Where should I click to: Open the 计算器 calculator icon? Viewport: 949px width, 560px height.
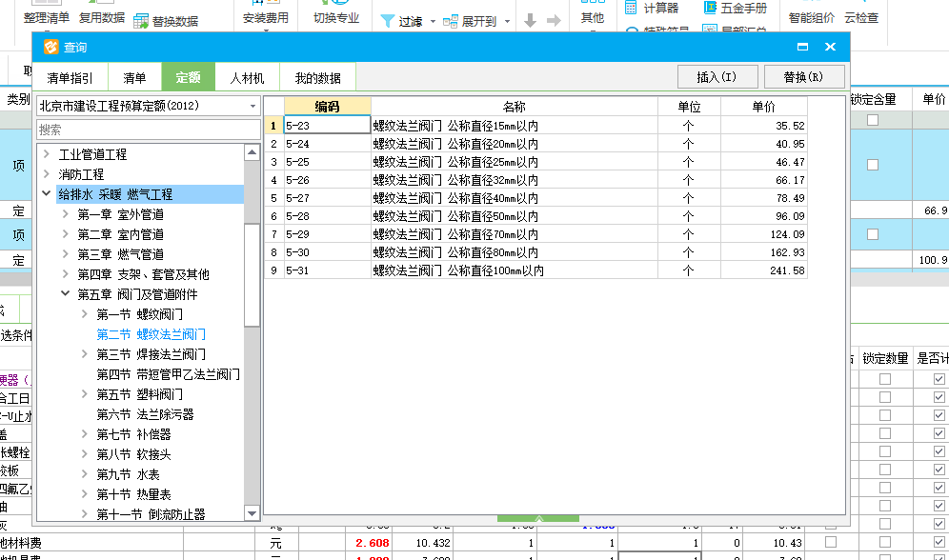point(631,8)
